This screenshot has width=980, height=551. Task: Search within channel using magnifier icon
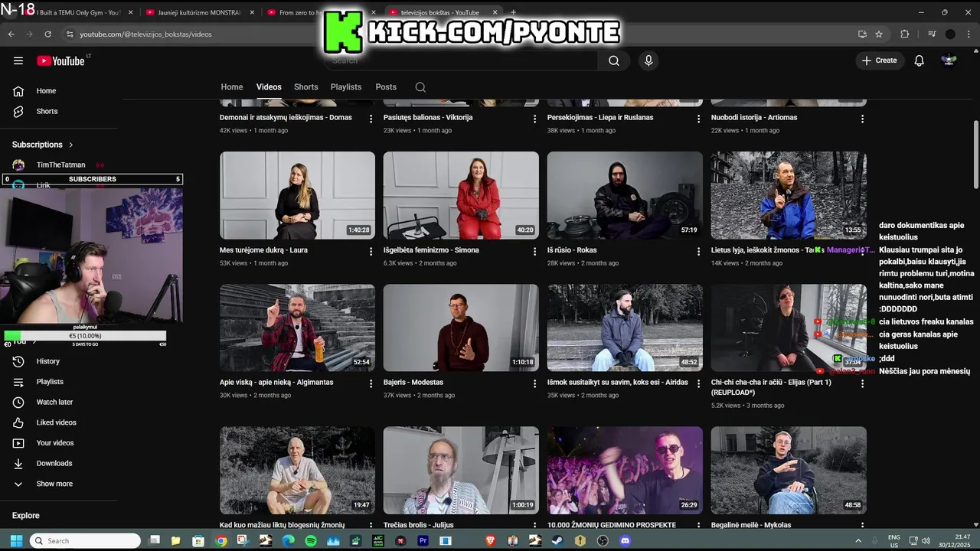420,87
